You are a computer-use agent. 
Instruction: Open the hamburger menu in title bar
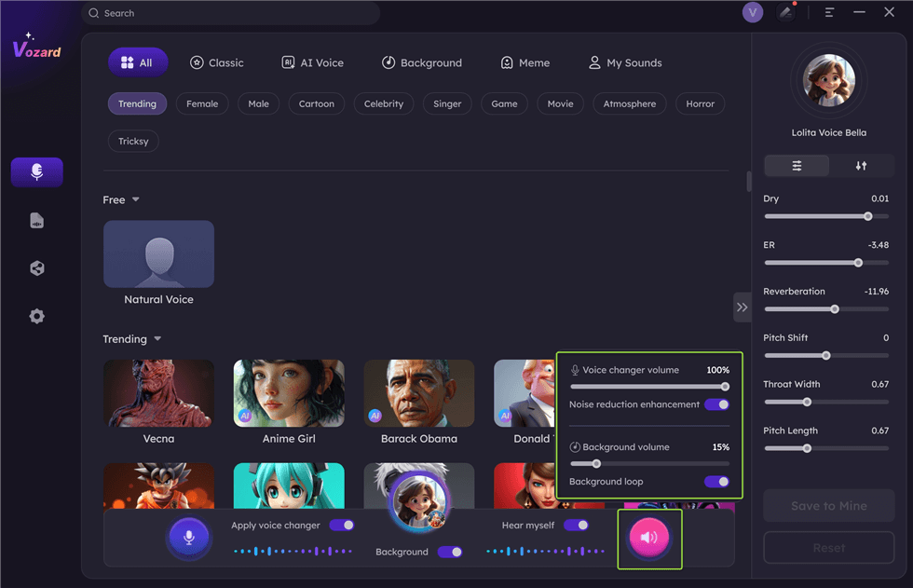pyautogui.click(x=829, y=12)
